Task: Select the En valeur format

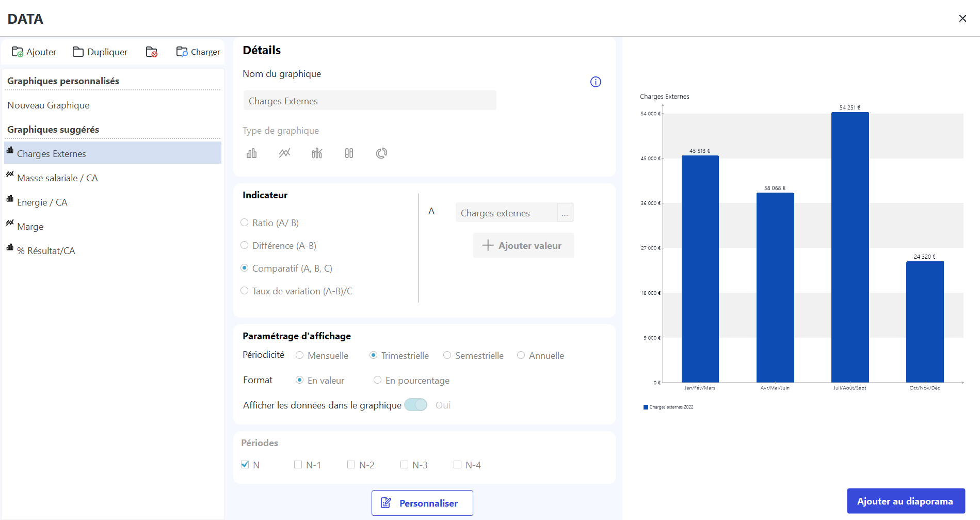Action: (x=299, y=380)
